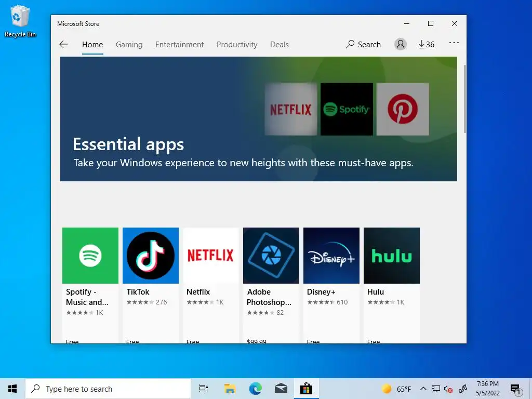Switch to the Deals tab
532x399 pixels.
(x=279, y=45)
